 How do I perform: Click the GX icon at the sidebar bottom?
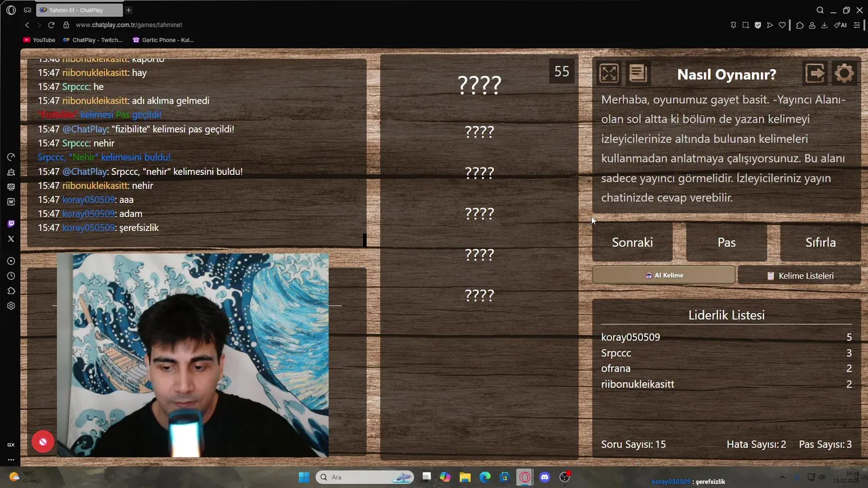click(11, 445)
